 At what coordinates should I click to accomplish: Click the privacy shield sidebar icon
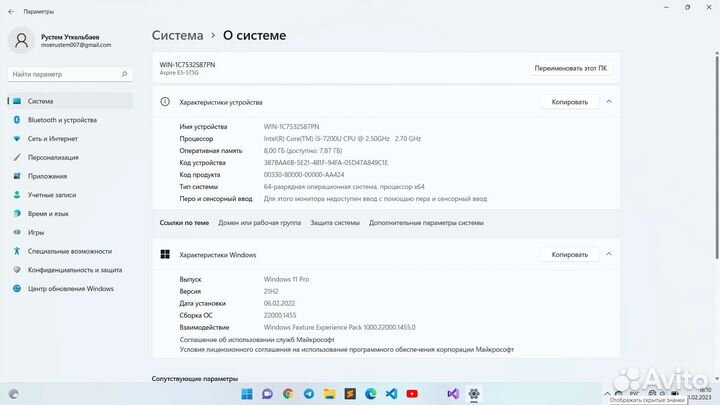tap(17, 270)
